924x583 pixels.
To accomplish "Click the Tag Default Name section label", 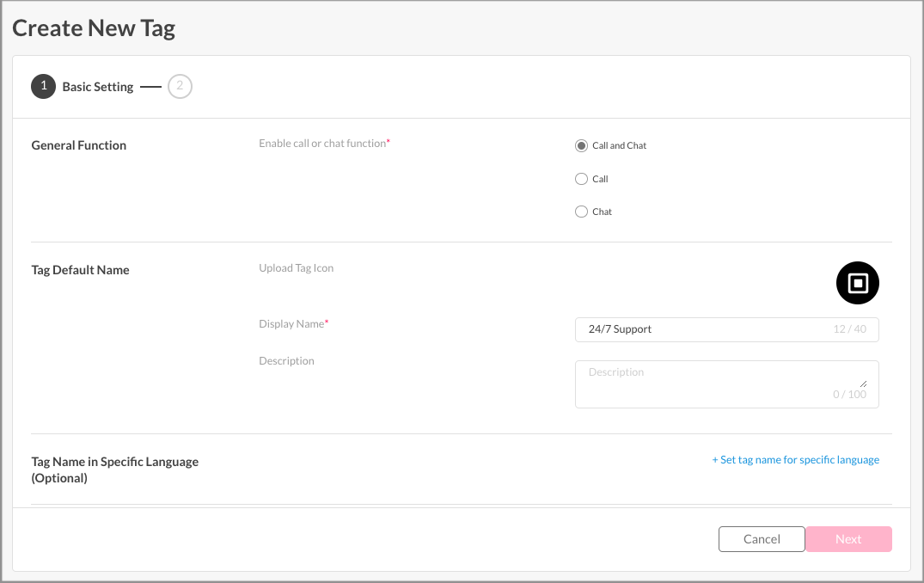I will pyautogui.click(x=80, y=270).
